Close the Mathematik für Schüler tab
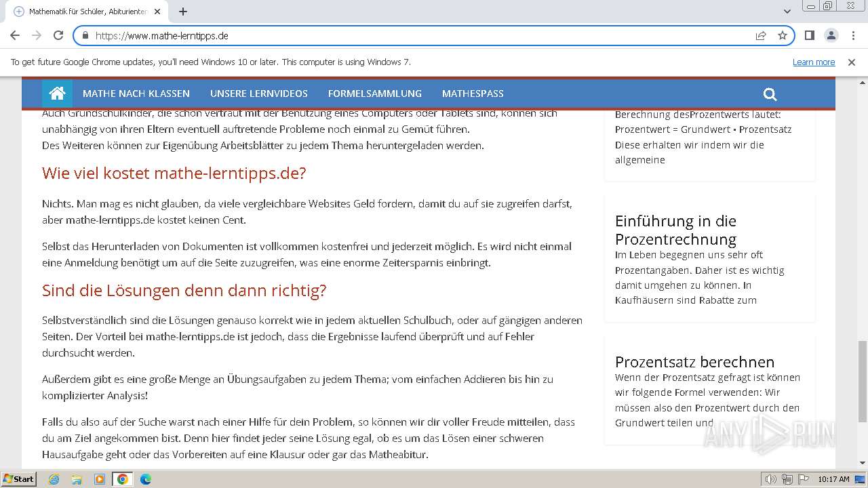The height and width of the screenshot is (488, 868). pyautogui.click(x=157, y=12)
